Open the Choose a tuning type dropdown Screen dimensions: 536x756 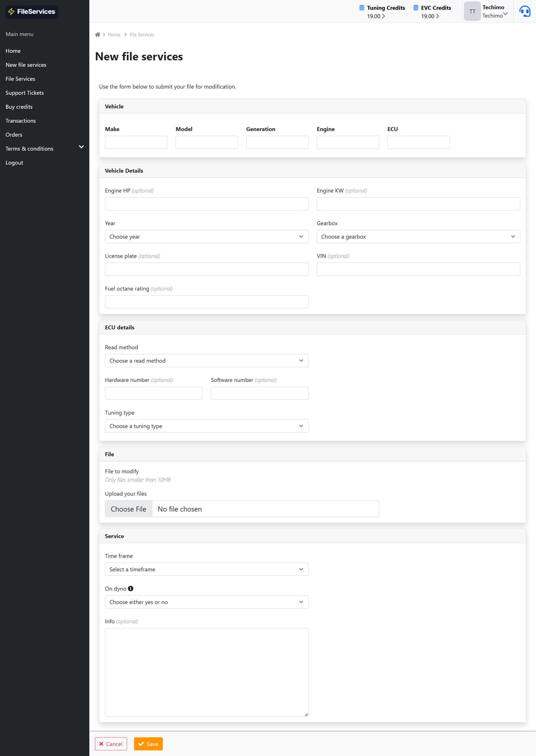tap(207, 426)
